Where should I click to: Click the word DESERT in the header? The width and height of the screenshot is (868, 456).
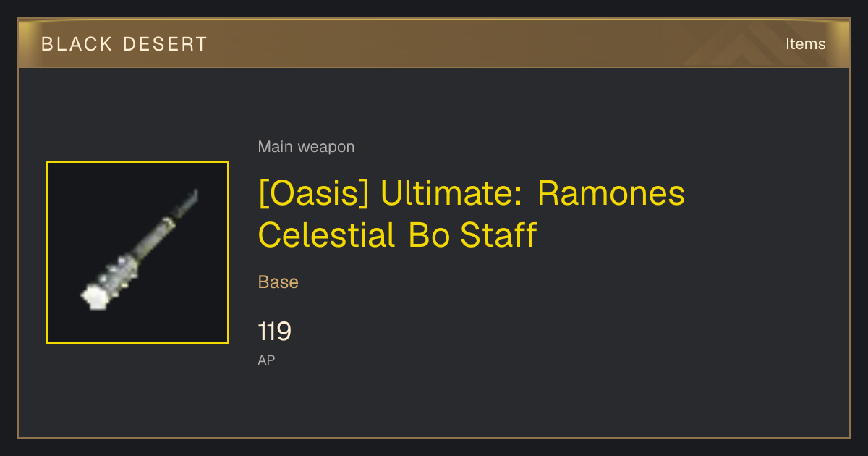coord(165,44)
